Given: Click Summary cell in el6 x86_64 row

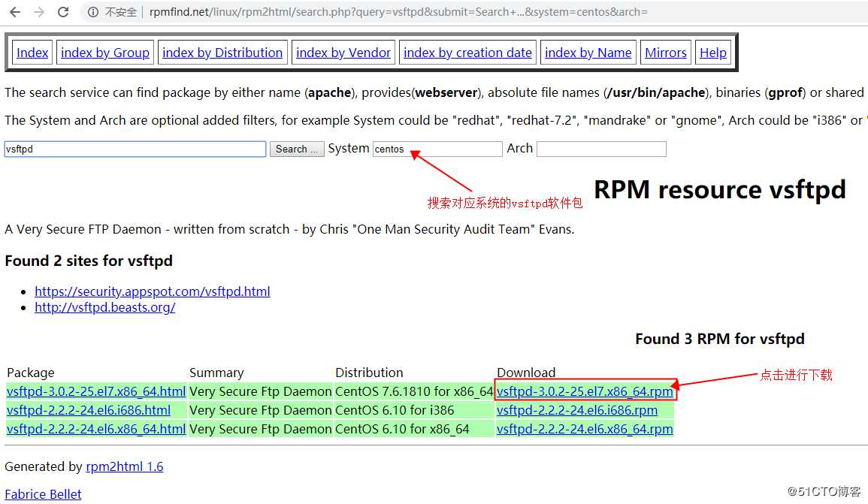Looking at the screenshot, I should tap(260, 429).
